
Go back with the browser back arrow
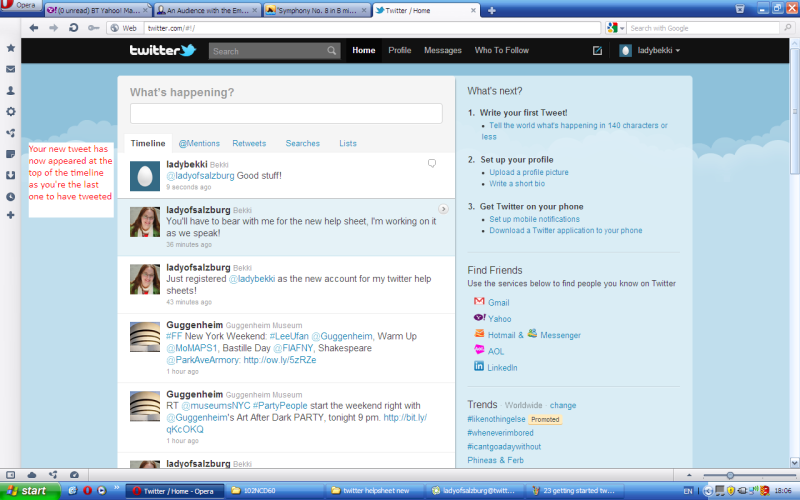click(x=34, y=28)
